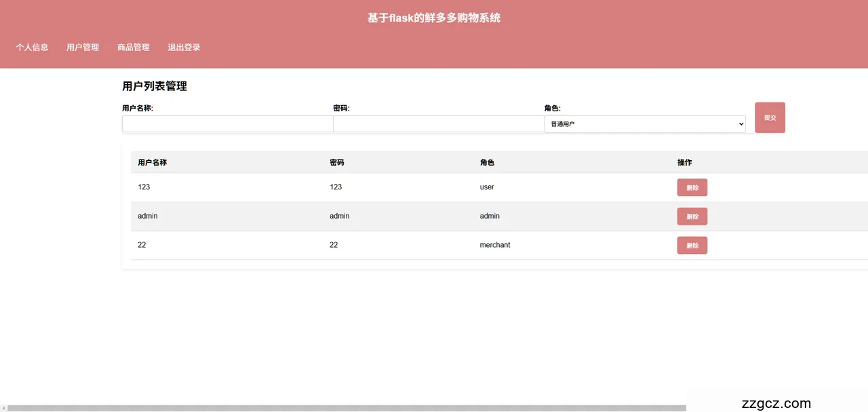Click the 用户列表管理 page heading
Viewport: 868px width, 412px height.
155,86
